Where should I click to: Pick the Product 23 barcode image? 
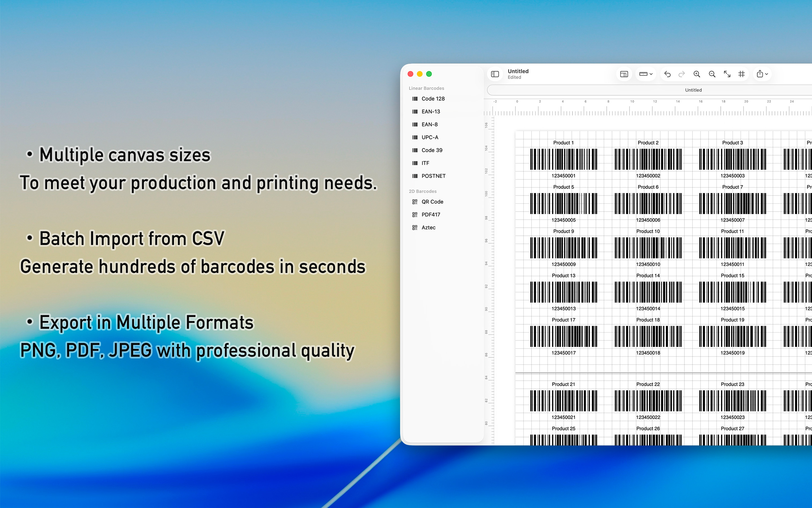point(733,401)
